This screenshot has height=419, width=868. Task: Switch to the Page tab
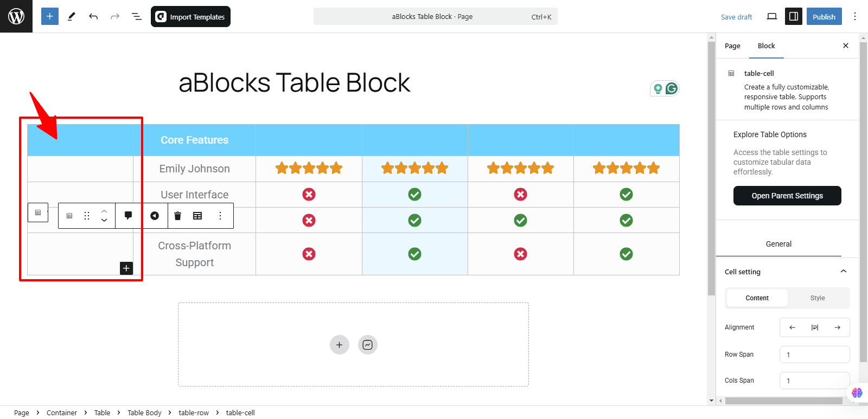(x=732, y=46)
